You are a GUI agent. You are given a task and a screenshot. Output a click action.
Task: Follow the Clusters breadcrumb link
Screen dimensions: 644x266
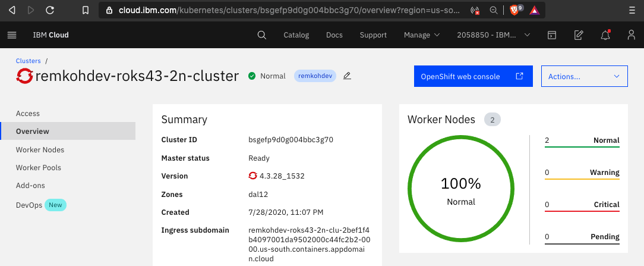(29, 61)
